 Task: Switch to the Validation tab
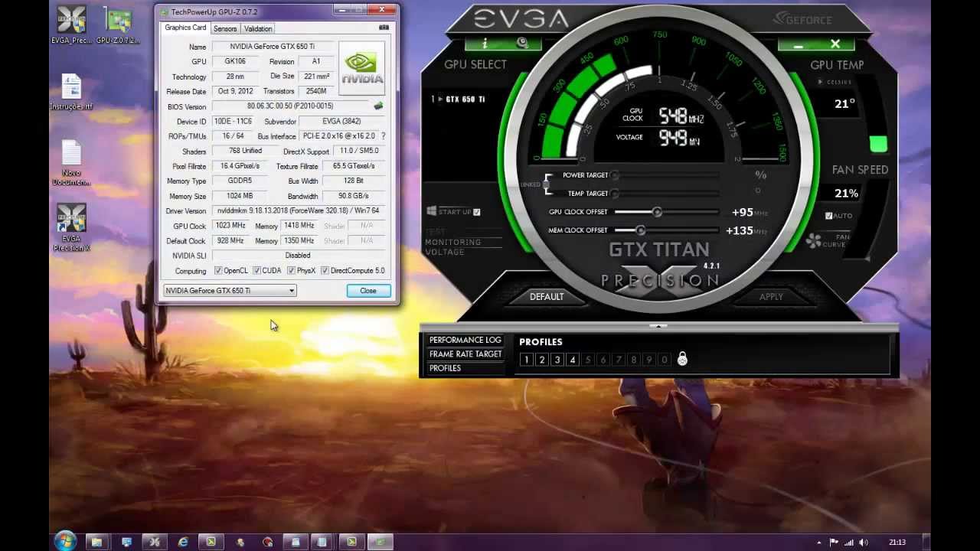[x=258, y=28]
